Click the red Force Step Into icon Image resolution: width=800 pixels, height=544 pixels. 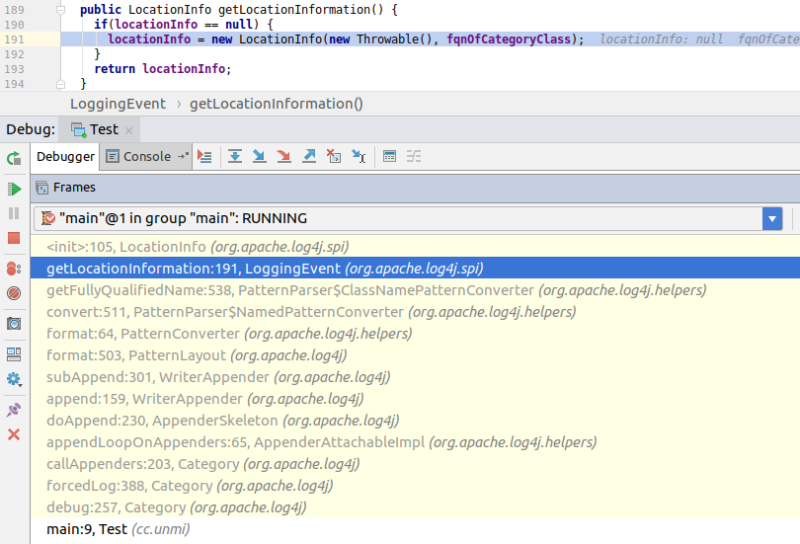(284, 156)
